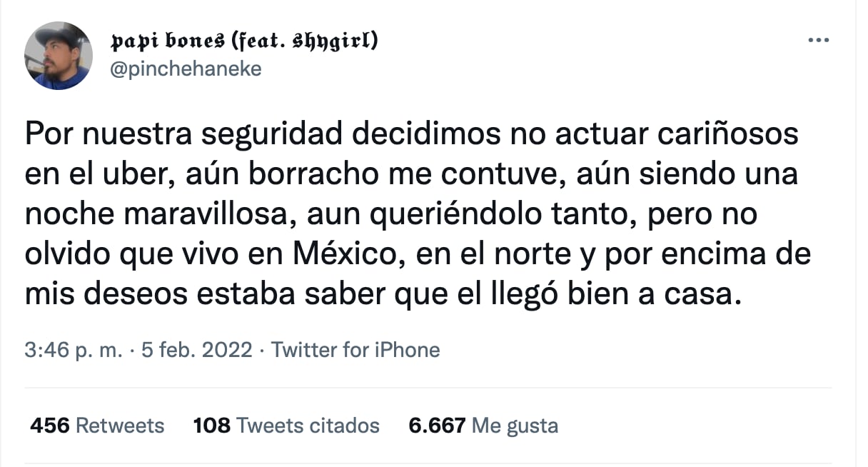
Task: Click the profile avatar picture
Action: 59,55
